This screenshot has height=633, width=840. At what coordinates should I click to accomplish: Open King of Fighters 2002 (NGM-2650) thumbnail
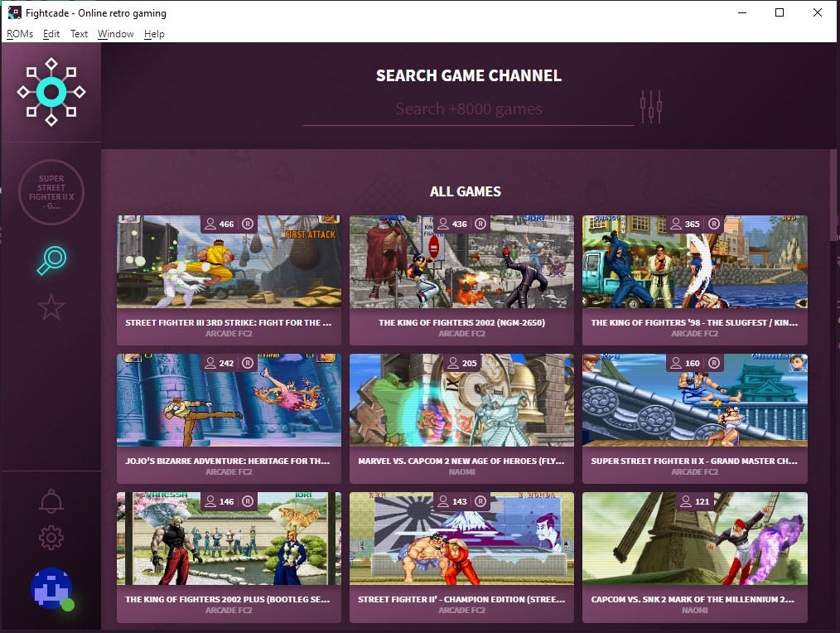point(461,262)
